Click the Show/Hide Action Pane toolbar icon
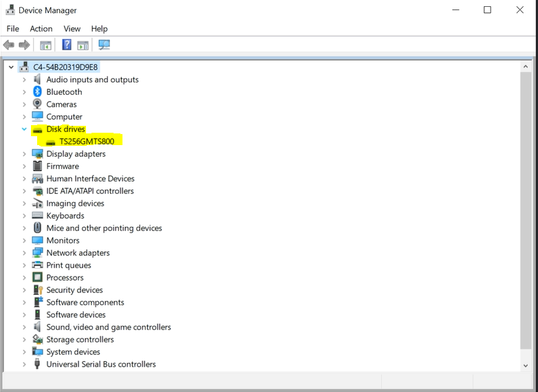Viewport: 538px width, 392px height. coord(83,45)
